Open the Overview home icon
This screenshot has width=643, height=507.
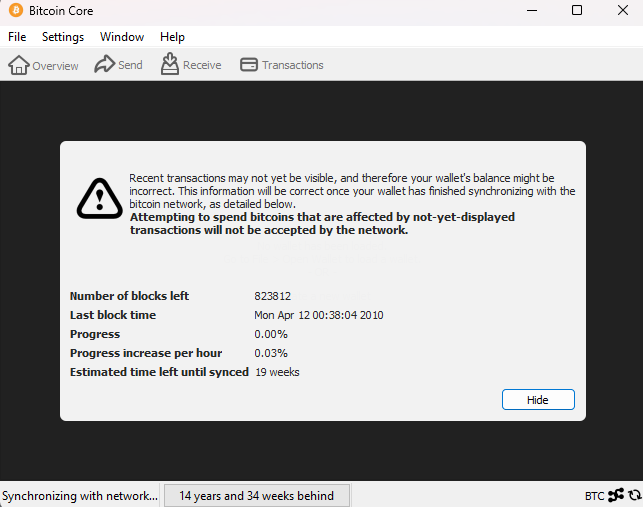[18, 65]
